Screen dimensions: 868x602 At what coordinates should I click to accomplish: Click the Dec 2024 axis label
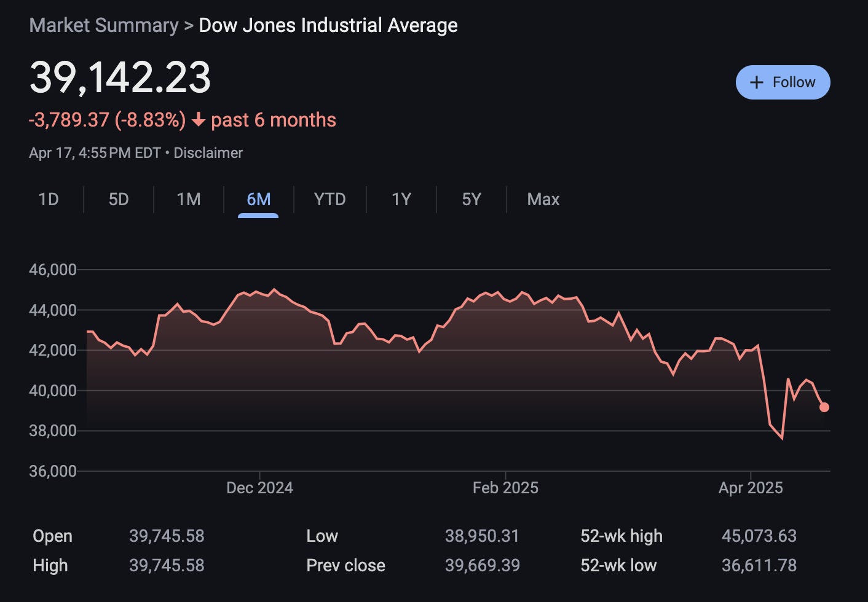point(259,488)
